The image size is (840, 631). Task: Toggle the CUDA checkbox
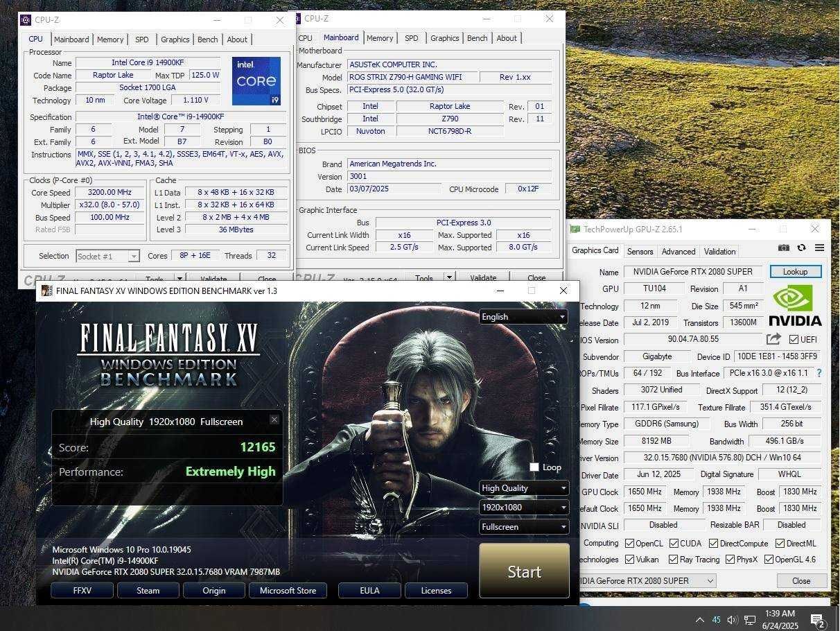[x=674, y=543]
